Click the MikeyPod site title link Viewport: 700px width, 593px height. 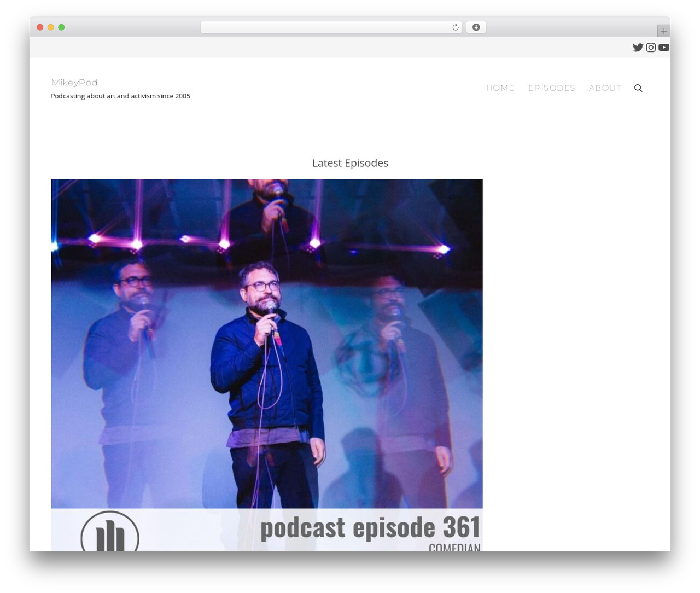(x=74, y=83)
